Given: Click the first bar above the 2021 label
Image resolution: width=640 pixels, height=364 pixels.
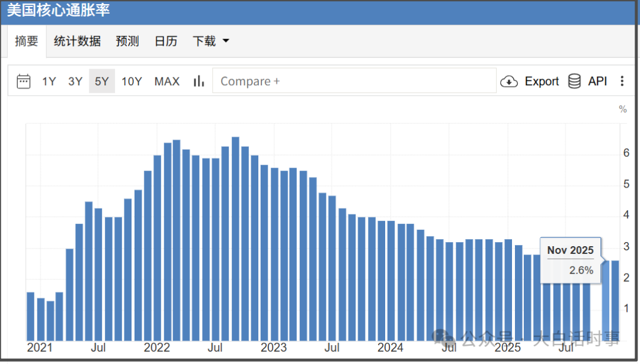Looking at the screenshot, I should [31, 317].
